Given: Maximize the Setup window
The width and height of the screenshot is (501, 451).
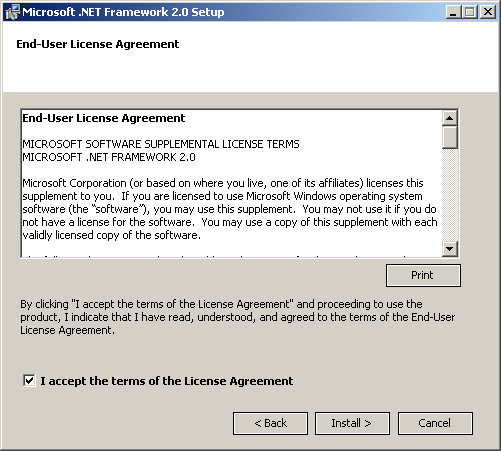Looking at the screenshot, I should click(470, 12).
